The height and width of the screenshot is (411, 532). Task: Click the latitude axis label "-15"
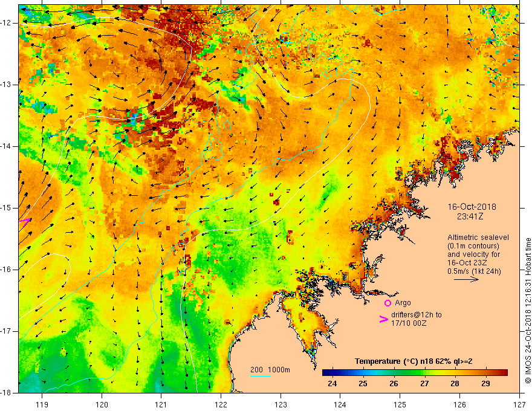7,208
